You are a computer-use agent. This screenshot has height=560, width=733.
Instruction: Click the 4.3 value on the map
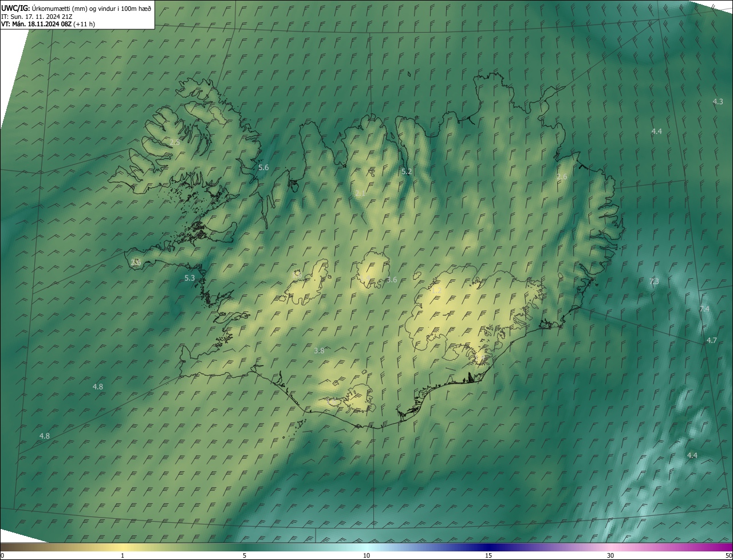pyautogui.click(x=718, y=101)
